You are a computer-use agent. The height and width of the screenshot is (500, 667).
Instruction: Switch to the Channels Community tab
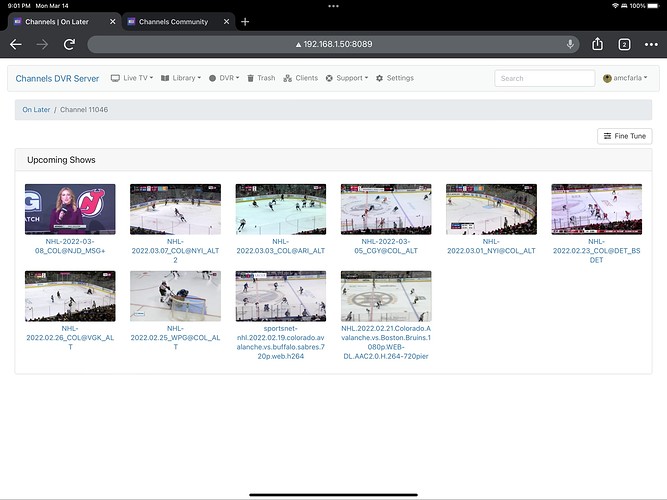(173, 21)
